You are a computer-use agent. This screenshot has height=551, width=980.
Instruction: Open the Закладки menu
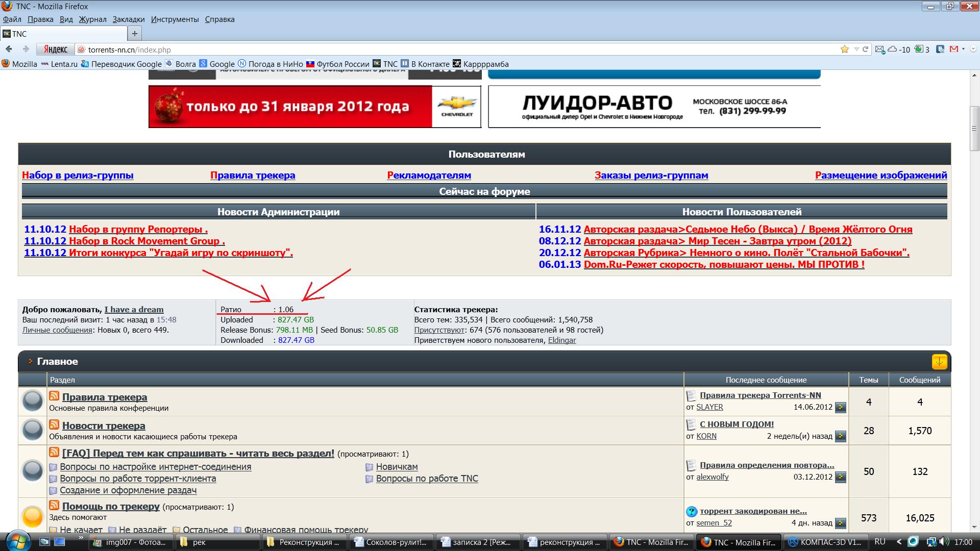(x=129, y=19)
